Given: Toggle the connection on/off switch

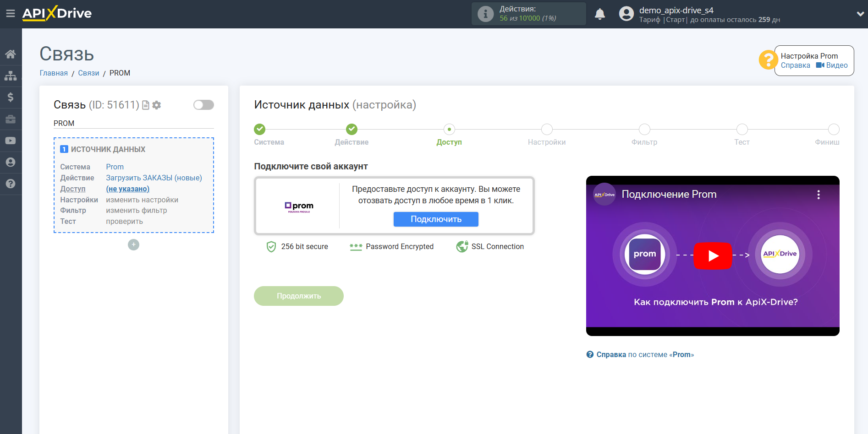Looking at the screenshot, I should (203, 105).
